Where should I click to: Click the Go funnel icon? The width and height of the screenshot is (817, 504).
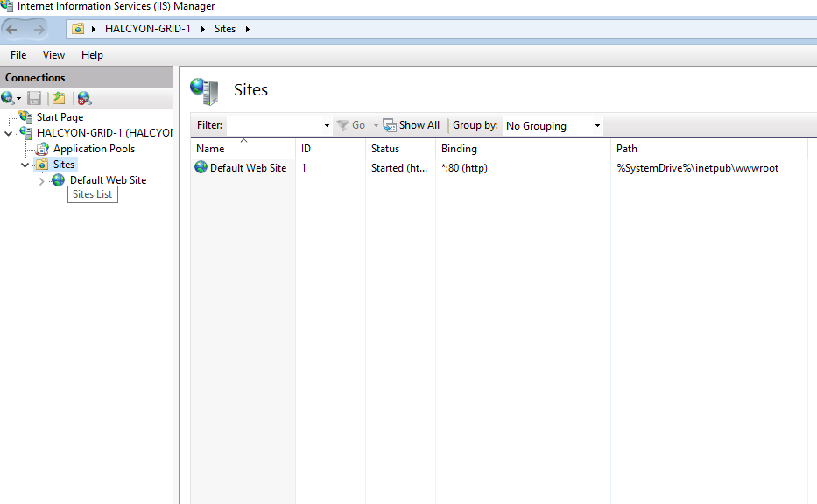pos(342,125)
